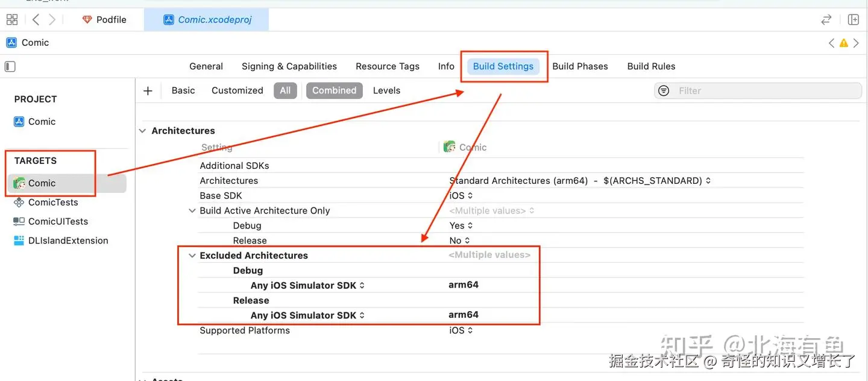Go back with the left chevron
868x381 pixels.
[36, 19]
